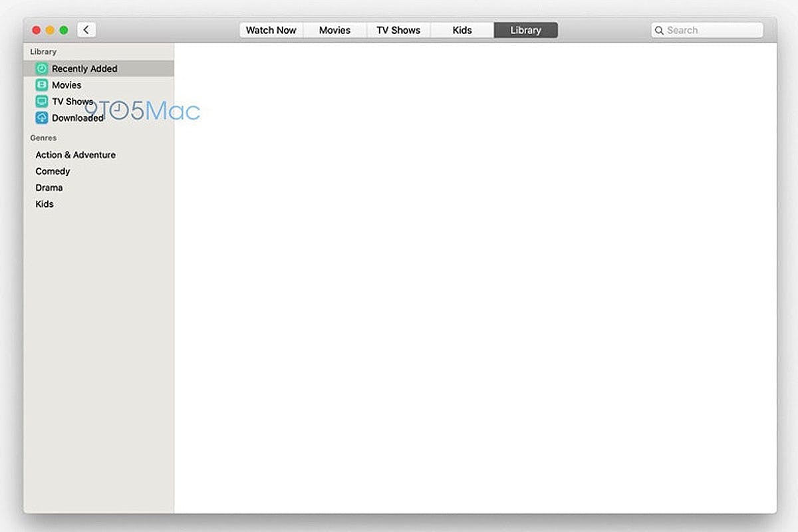Minimize window with the yellow button
Screen dimensions: 798x532
coord(50,30)
